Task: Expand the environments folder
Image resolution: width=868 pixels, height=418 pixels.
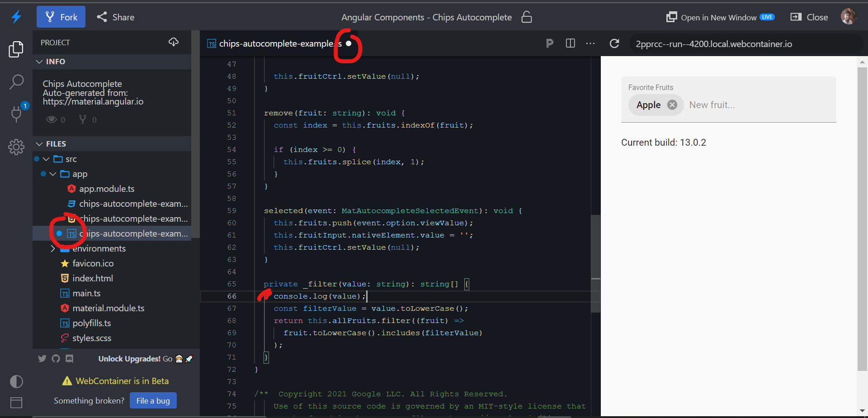Action: (53, 248)
